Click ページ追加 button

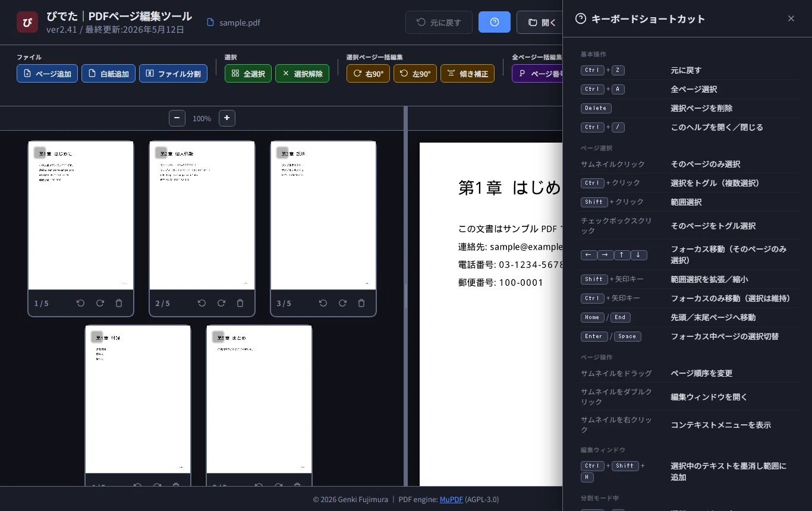tap(47, 74)
